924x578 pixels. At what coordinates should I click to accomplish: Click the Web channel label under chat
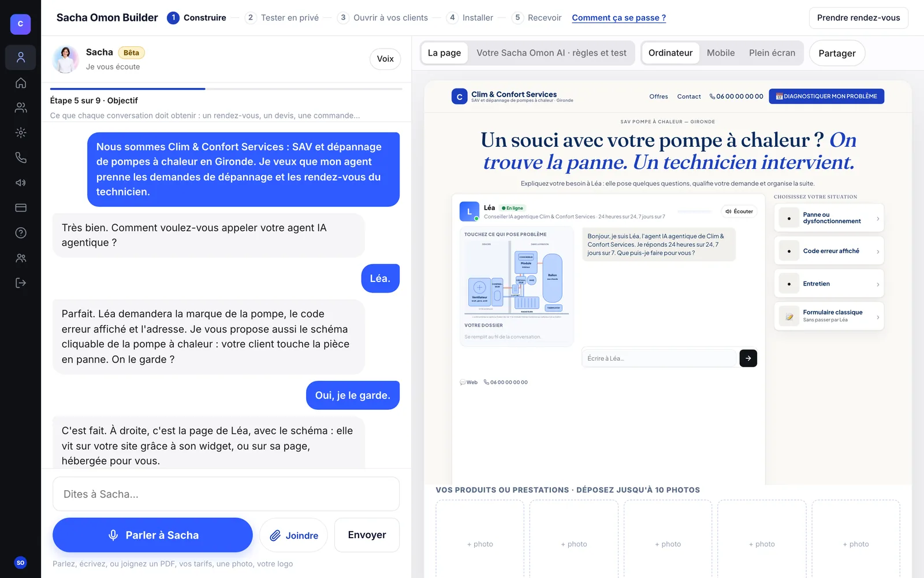468,382
